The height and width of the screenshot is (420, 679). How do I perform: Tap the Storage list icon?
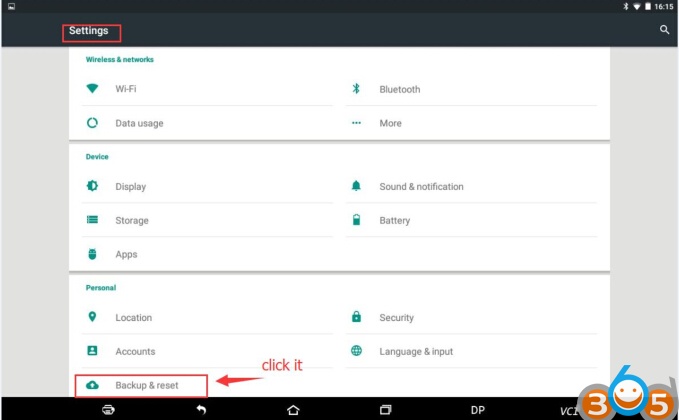[x=92, y=220]
